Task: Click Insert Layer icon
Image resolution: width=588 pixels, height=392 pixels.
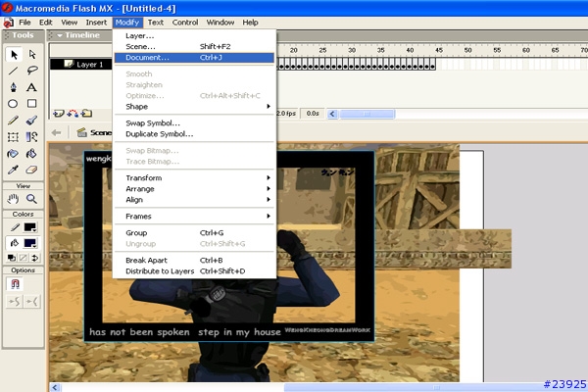Action: click(x=59, y=114)
